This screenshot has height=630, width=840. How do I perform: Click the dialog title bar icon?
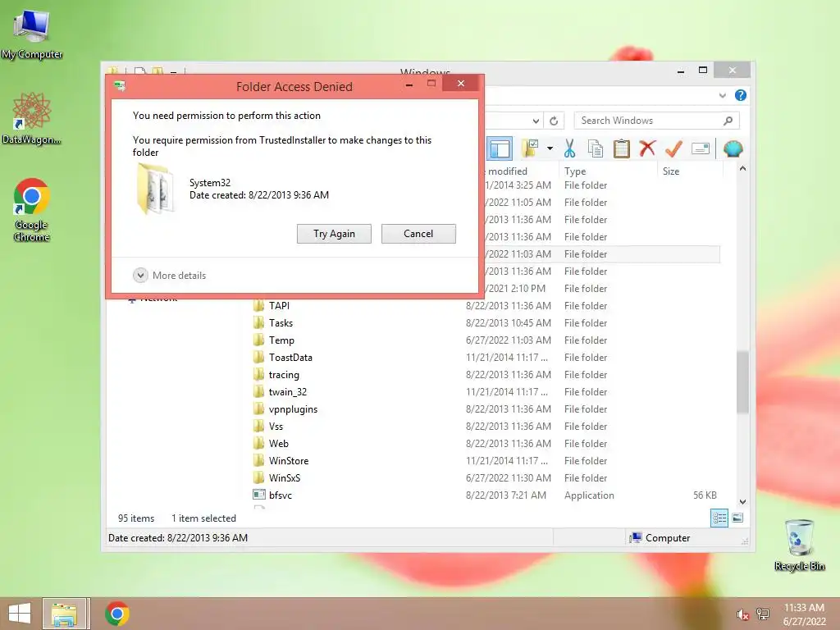pos(120,85)
